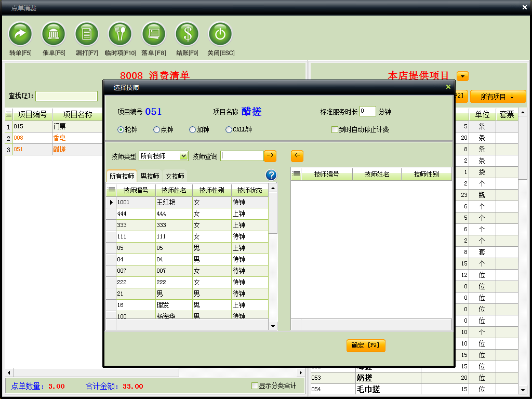Click the 查找[F] search field
The width and height of the screenshot is (532, 399).
coord(66,96)
